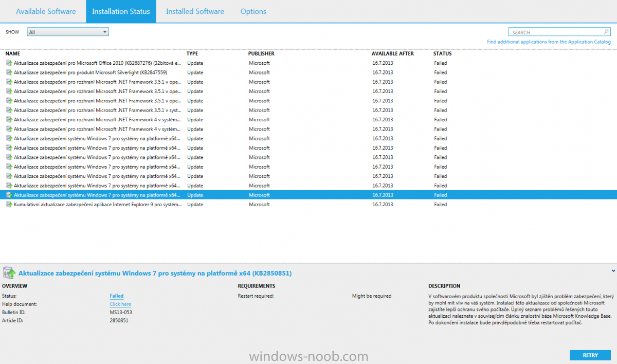Select the Microsoft Silverlight (KB2847559) update row
The height and width of the screenshot is (364, 617).
308,72
